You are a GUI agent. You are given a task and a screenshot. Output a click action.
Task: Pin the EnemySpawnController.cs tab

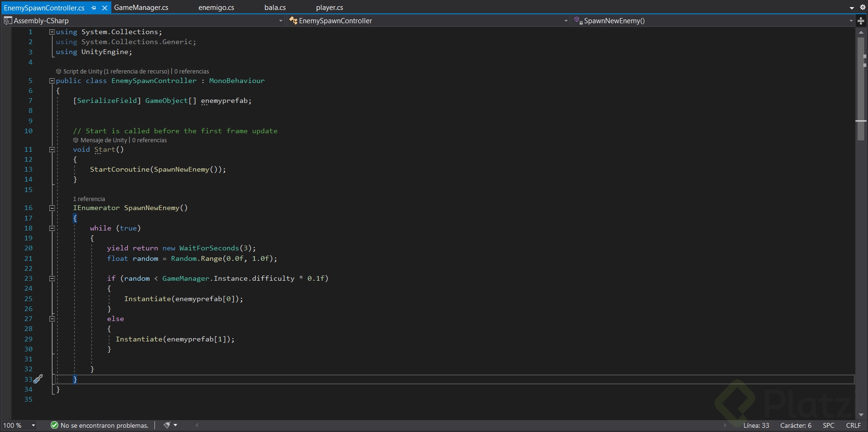pyautogui.click(x=94, y=8)
